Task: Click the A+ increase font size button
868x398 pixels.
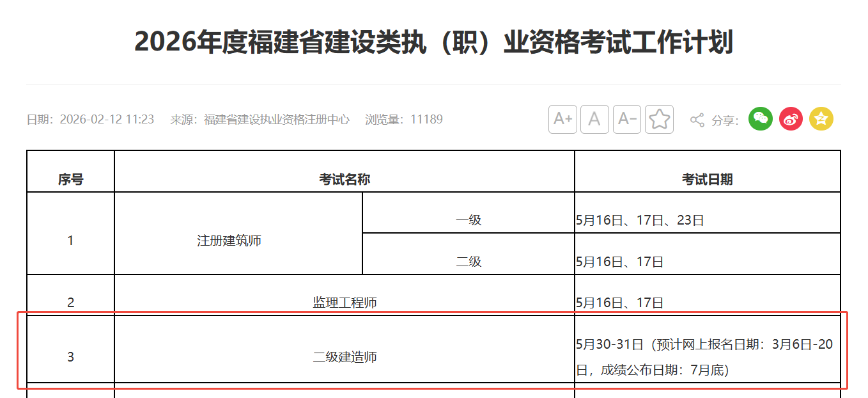Action: [x=562, y=120]
